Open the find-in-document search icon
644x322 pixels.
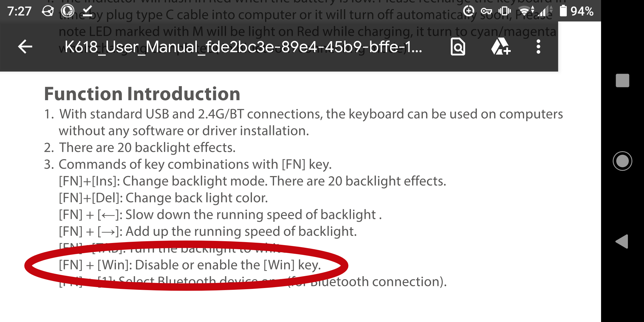coord(458,47)
